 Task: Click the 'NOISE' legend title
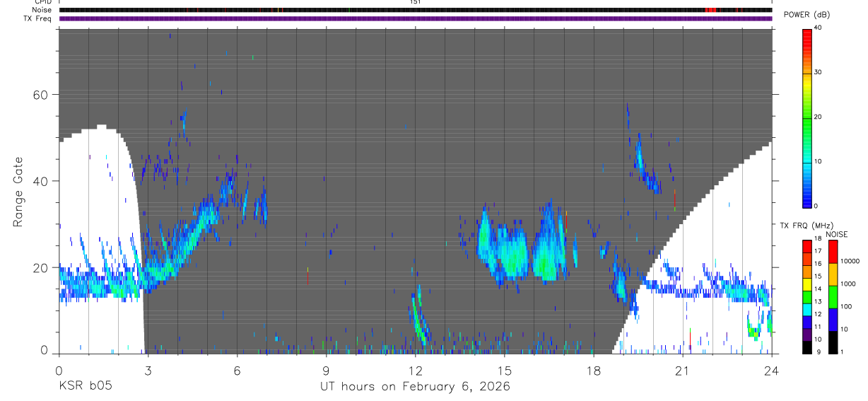click(836, 234)
